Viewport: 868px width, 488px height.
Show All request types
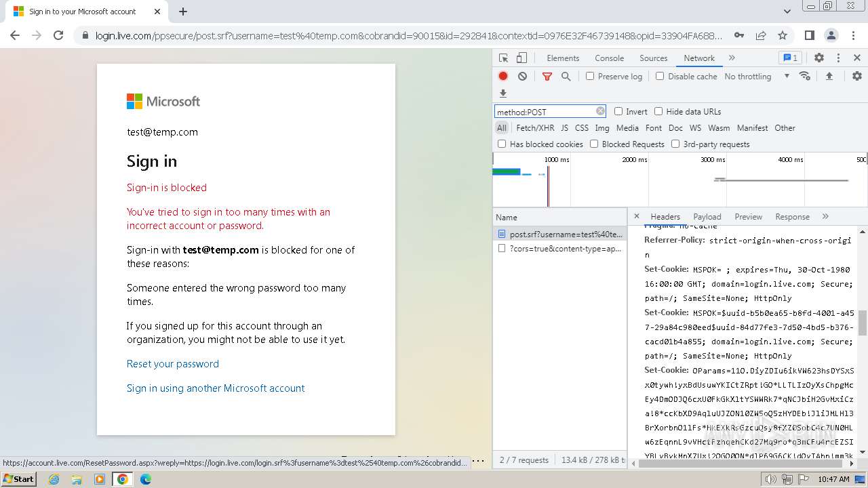pos(501,127)
